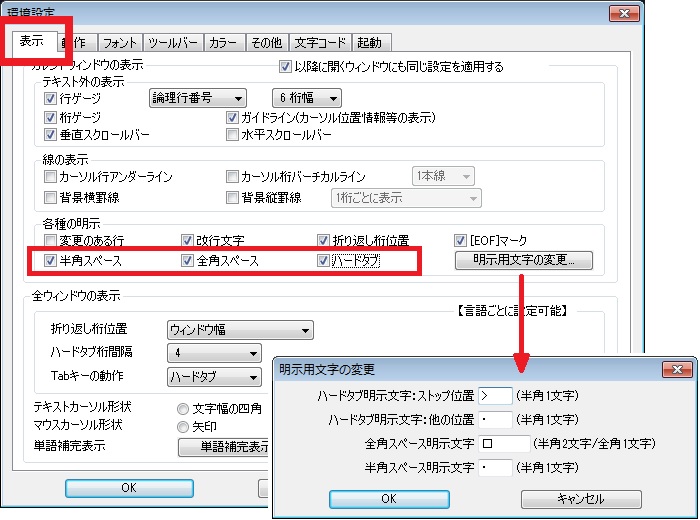This screenshot has height=520, width=700.
Task: Enable カーソル行アンダーライン checkbox
Action: [51, 176]
